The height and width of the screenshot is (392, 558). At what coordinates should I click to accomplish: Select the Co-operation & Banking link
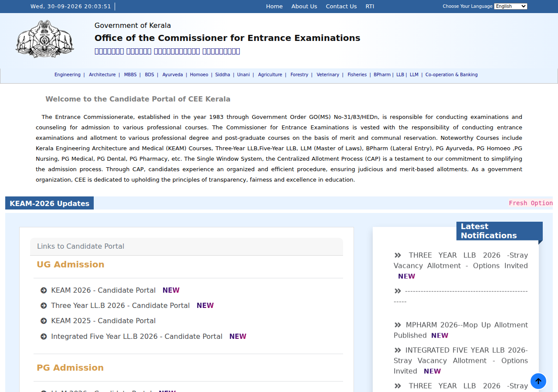(x=452, y=75)
